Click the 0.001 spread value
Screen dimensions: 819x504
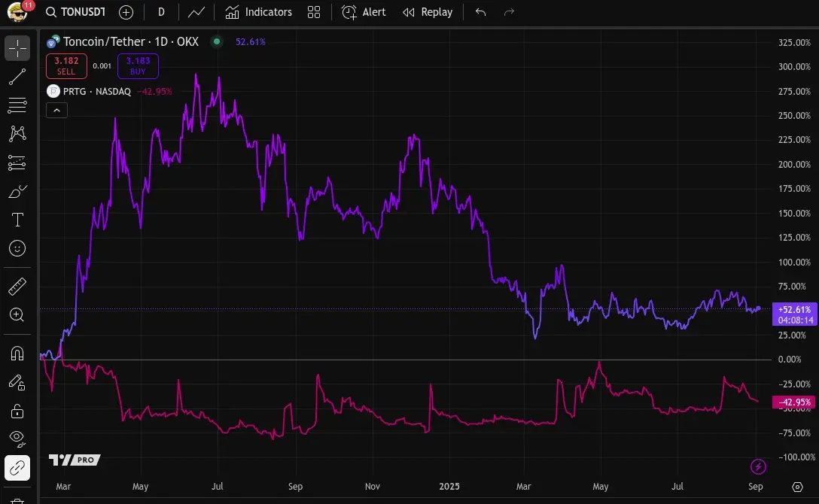click(102, 66)
